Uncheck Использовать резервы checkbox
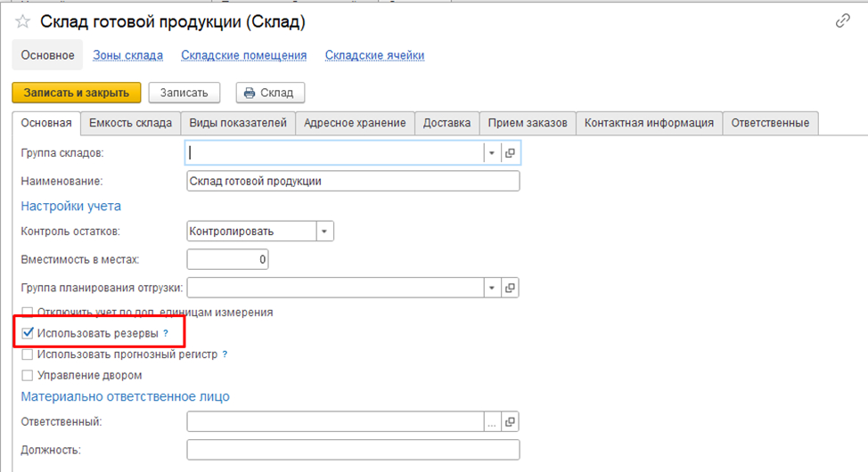This screenshot has height=472, width=868. [27, 333]
